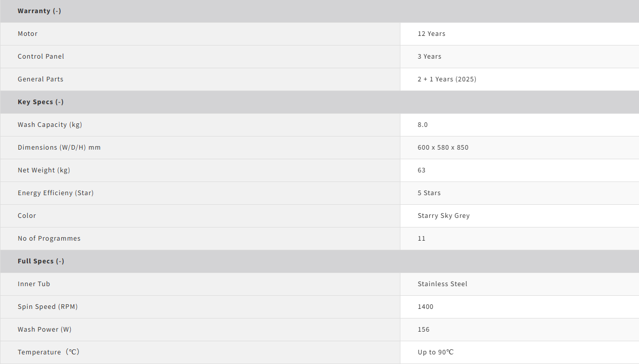Select the 12 Years warranty value

pyautogui.click(x=431, y=34)
